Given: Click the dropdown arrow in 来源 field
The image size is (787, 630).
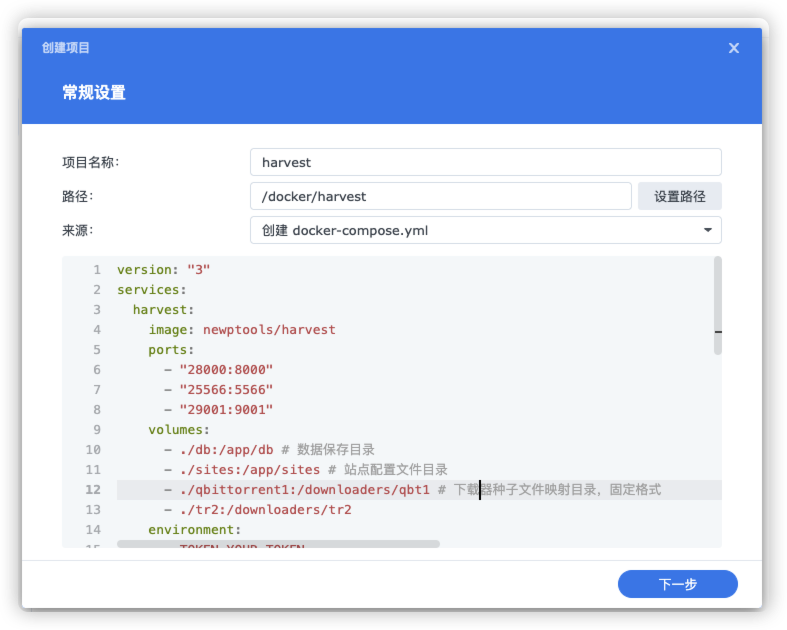Looking at the screenshot, I should (708, 230).
